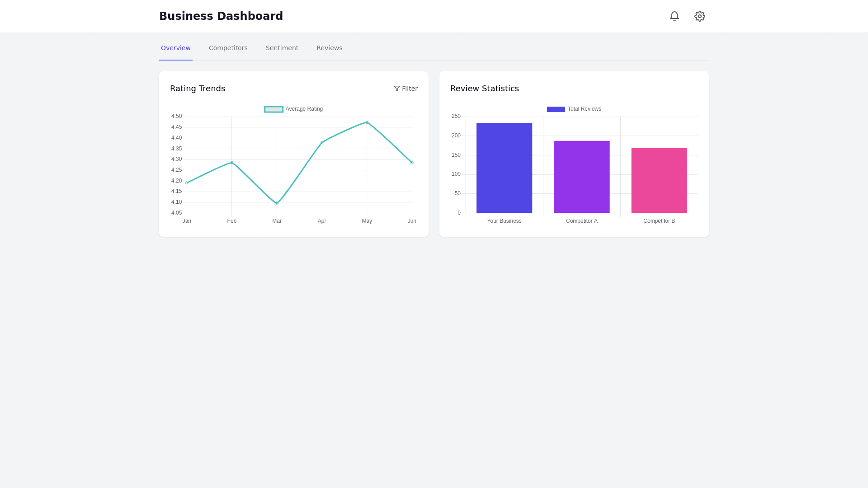
Task: Go to the Sentiment tab
Action: point(282,48)
